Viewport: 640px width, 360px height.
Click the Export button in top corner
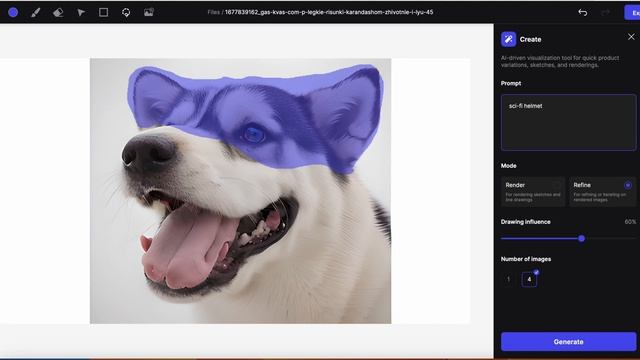(632, 13)
